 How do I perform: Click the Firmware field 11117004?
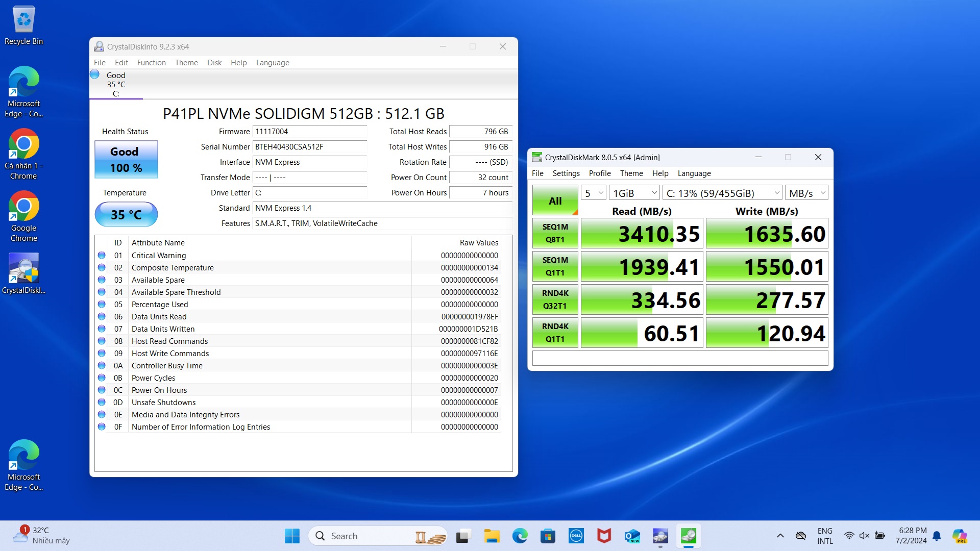point(310,131)
